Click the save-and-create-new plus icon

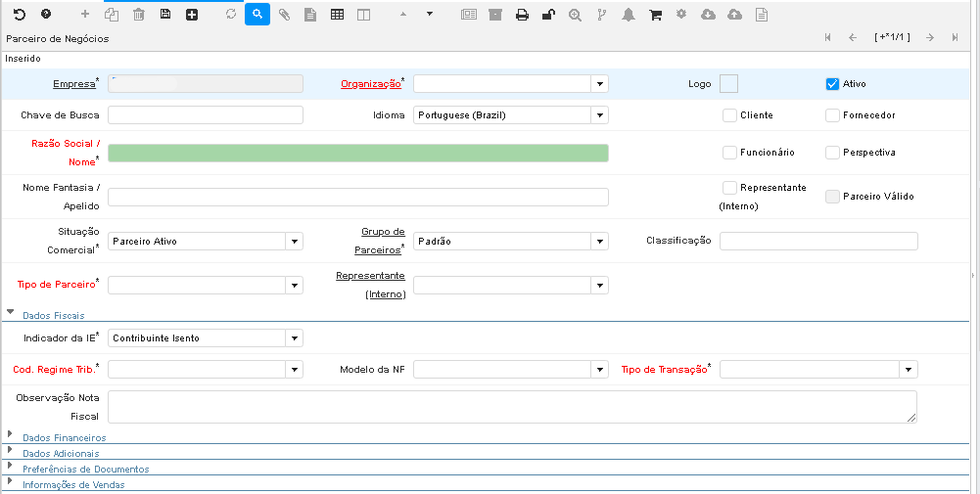pos(192,15)
